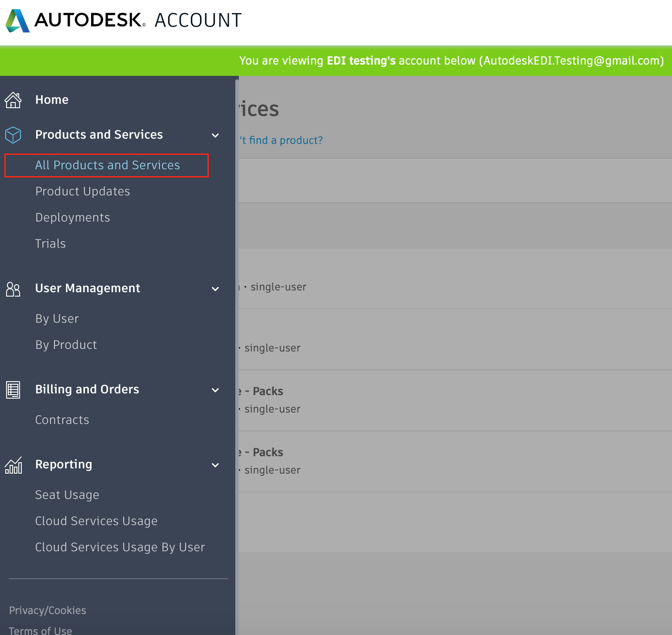The width and height of the screenshot is (672, 635).
Task: Open Home from the sidebar
Action: coord(51,100)
